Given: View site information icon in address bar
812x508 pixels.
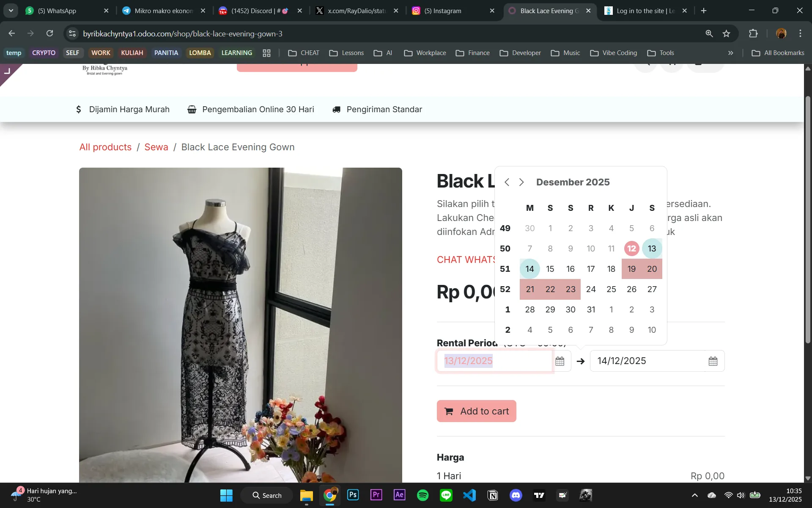Looking at the screenshot, I should pos(72,33).
